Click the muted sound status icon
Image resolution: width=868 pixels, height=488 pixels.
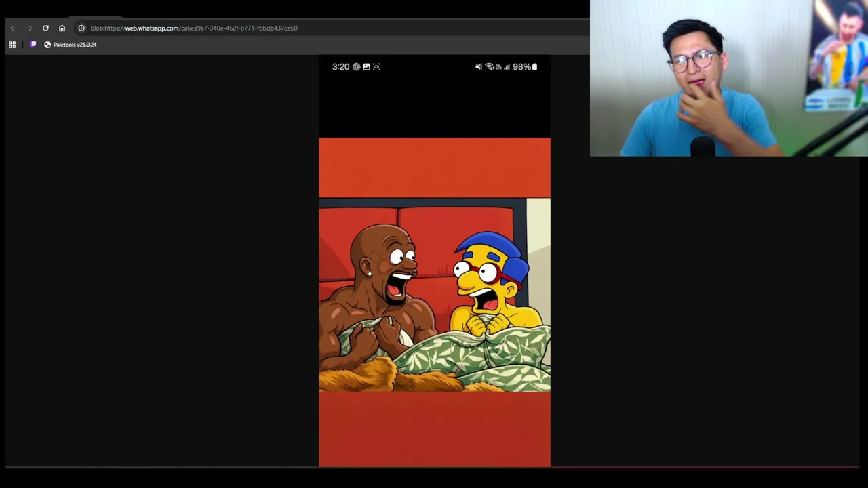click(x=479, y=67)
